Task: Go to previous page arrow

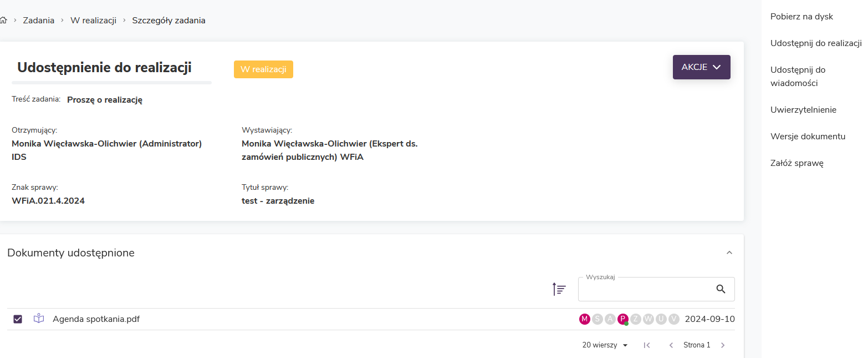Action: click(671, 345)
